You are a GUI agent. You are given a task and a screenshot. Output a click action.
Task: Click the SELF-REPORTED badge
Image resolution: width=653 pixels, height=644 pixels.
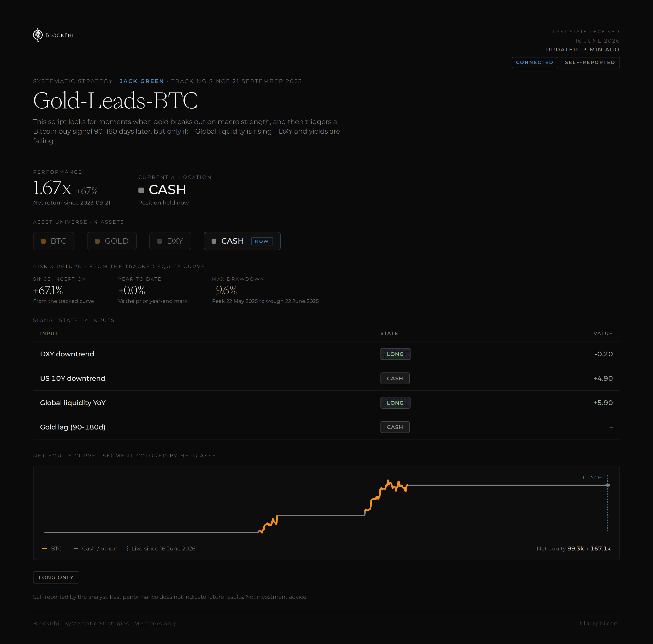click(x=590, y=62)
